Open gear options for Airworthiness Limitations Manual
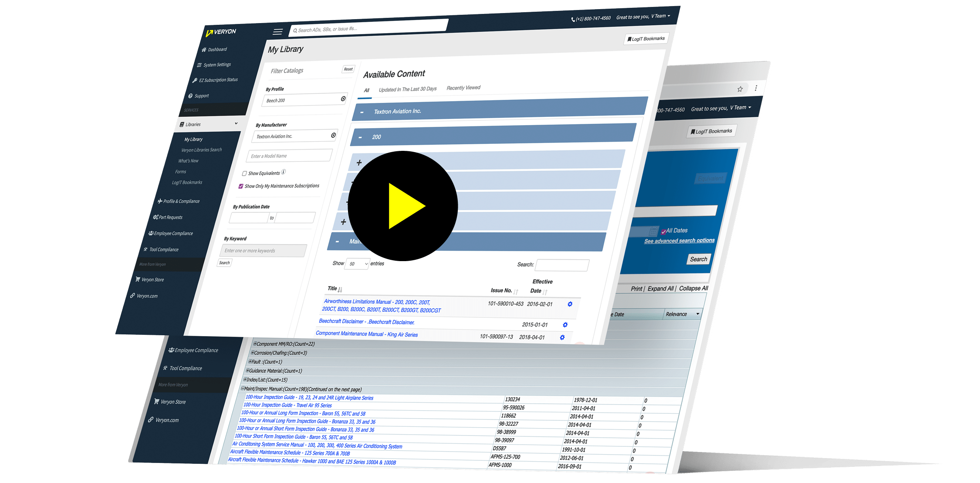This screenshot has width=980, height=483. (x=570, y=304)
